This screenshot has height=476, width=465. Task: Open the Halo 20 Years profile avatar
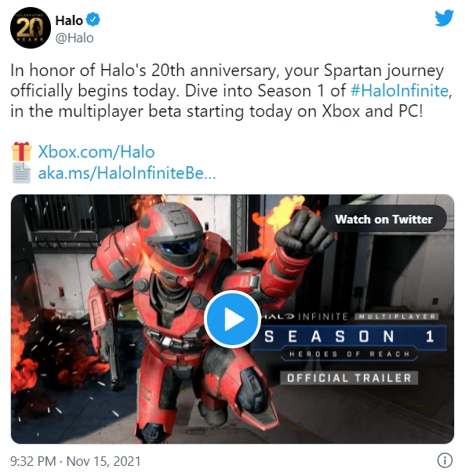coord(31,28)
